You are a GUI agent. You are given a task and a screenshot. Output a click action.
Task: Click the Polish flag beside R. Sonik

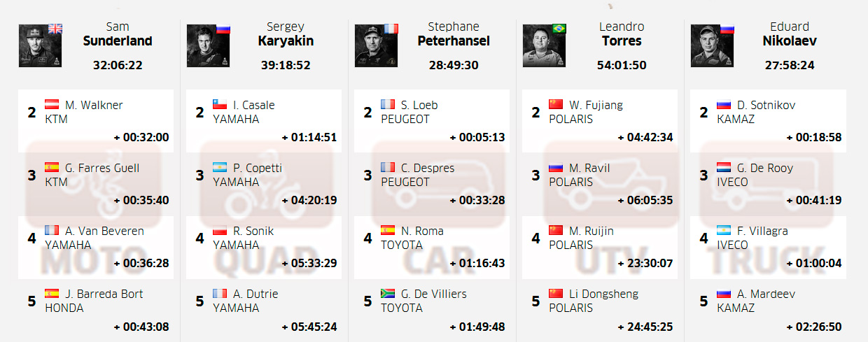click(220, 230)
